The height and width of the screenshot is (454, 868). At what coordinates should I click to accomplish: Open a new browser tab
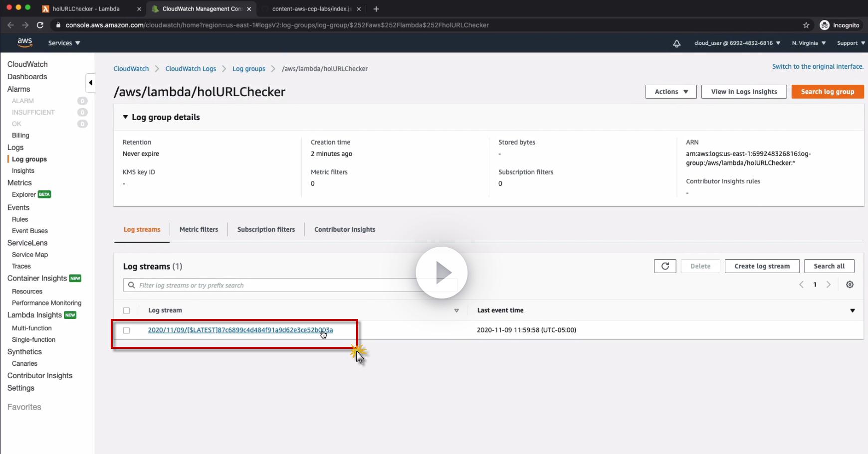click(376, 9)
